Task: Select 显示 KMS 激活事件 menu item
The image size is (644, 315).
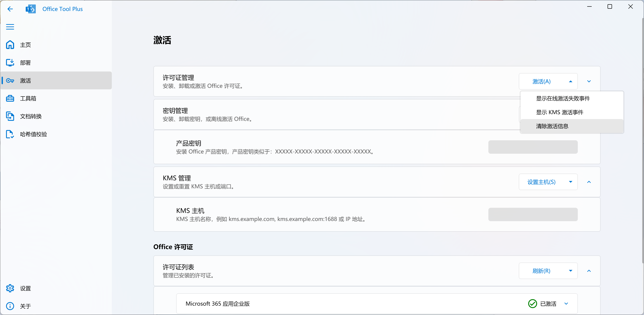Action: coord(559,112)
